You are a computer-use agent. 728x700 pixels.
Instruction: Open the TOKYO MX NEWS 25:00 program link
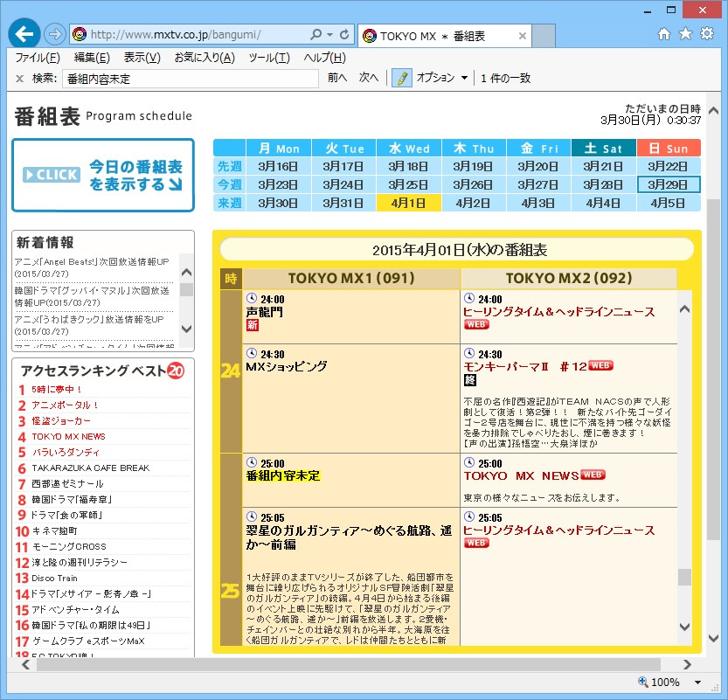521,475
